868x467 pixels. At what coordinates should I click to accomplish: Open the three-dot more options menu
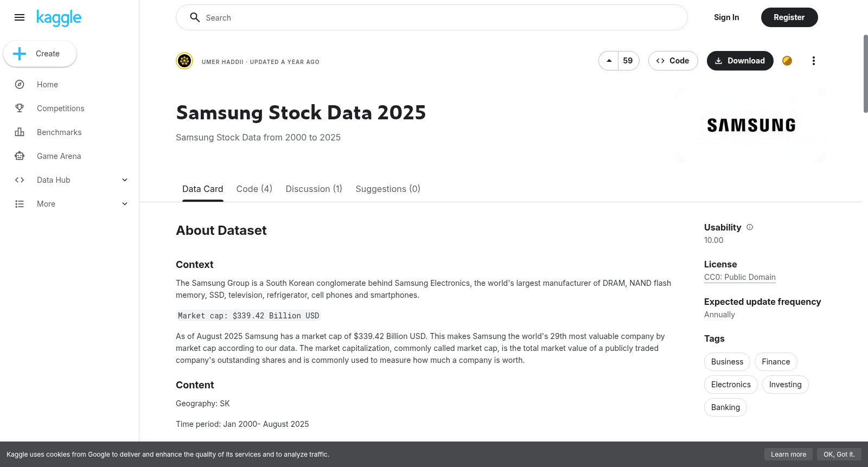813,61
